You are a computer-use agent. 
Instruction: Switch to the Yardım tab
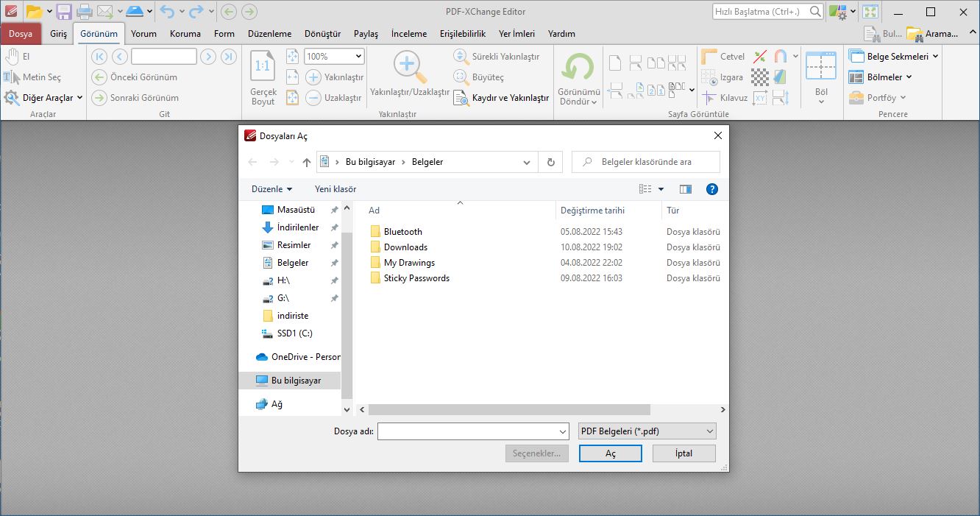click(561, 33)
